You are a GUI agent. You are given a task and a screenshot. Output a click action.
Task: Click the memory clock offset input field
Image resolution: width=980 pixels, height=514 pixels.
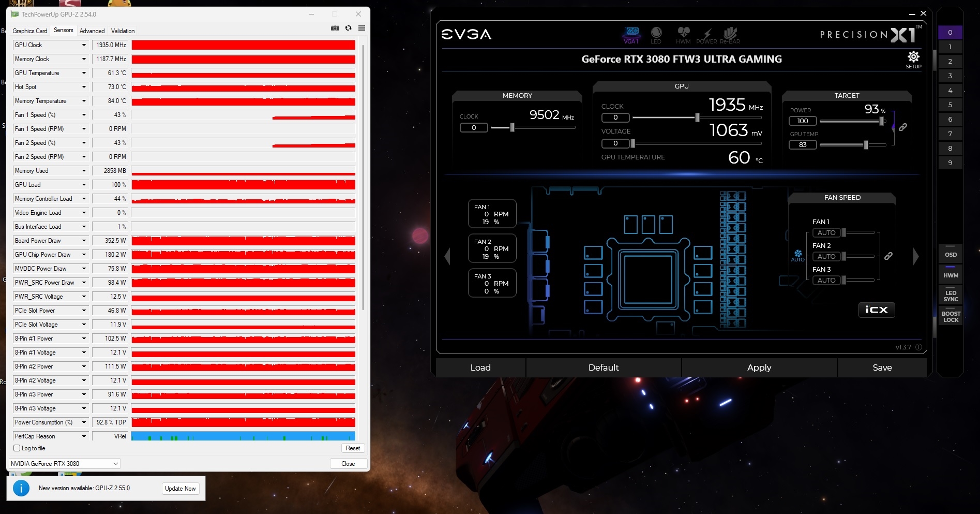(474, 128)
